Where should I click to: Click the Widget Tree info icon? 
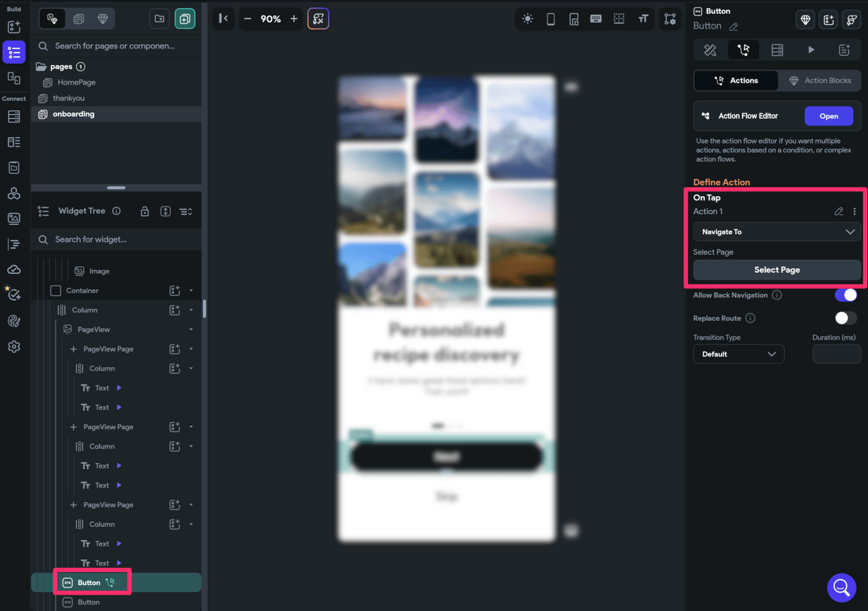click(116, 211)
